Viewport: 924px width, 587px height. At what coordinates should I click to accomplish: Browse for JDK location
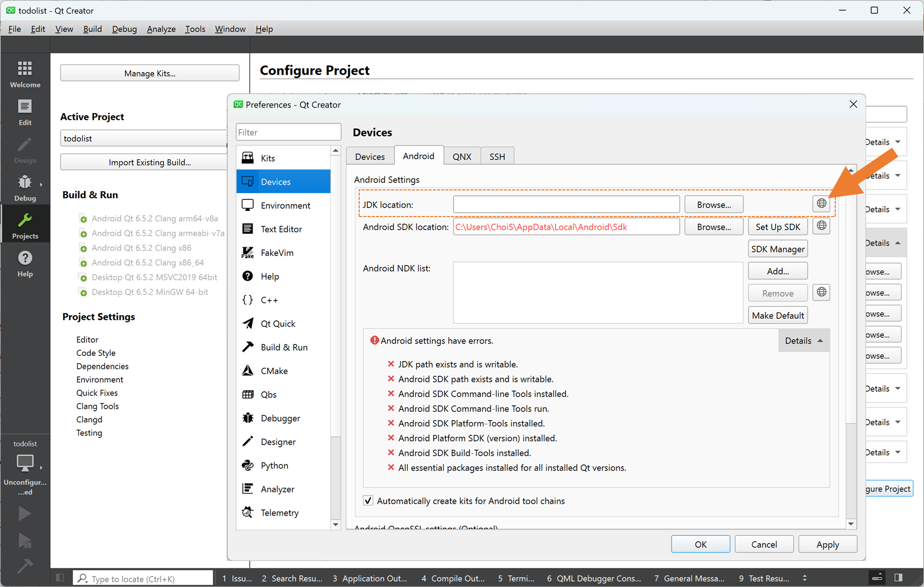coord(714,205)
